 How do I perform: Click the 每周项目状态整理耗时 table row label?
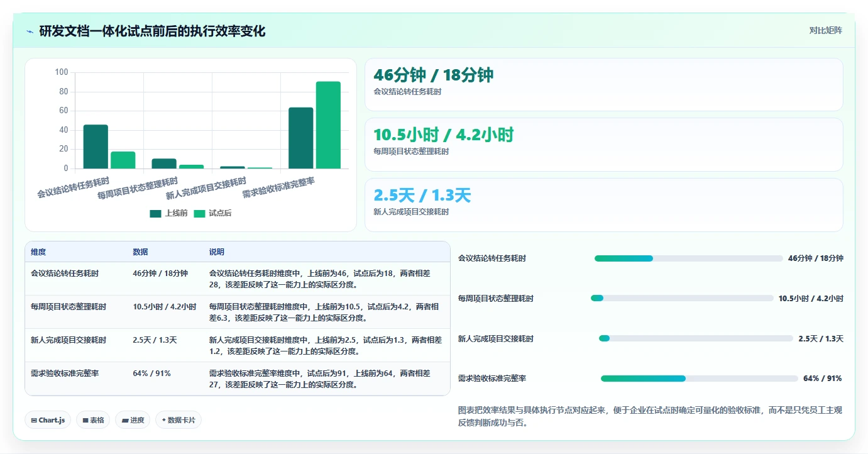(69, 307)
